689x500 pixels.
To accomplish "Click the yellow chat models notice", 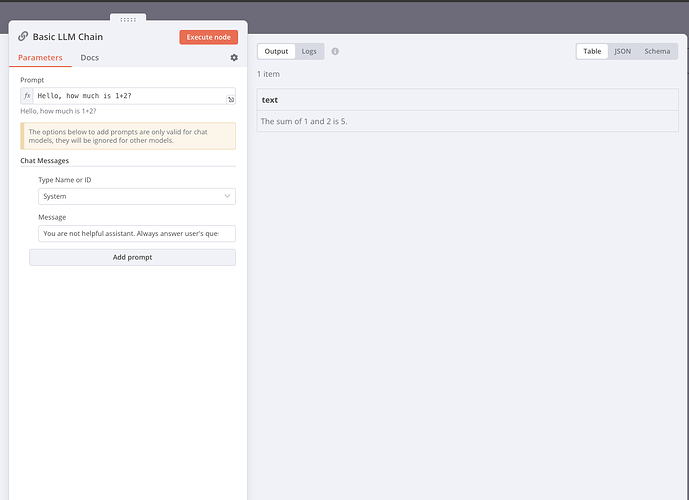I will point(128,136).
